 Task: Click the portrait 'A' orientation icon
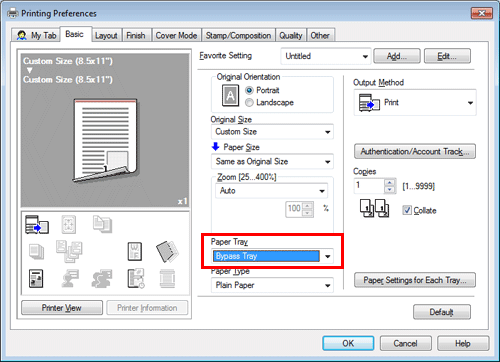230,96
